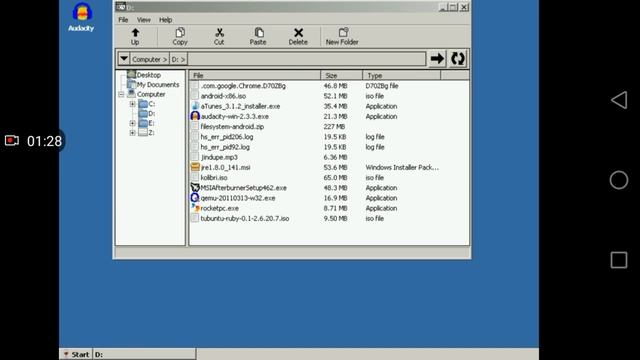This screenshot has height=360, width=640.
Task: Select qemu-20110313-w32.exe file name
Action: click(238, 198)
